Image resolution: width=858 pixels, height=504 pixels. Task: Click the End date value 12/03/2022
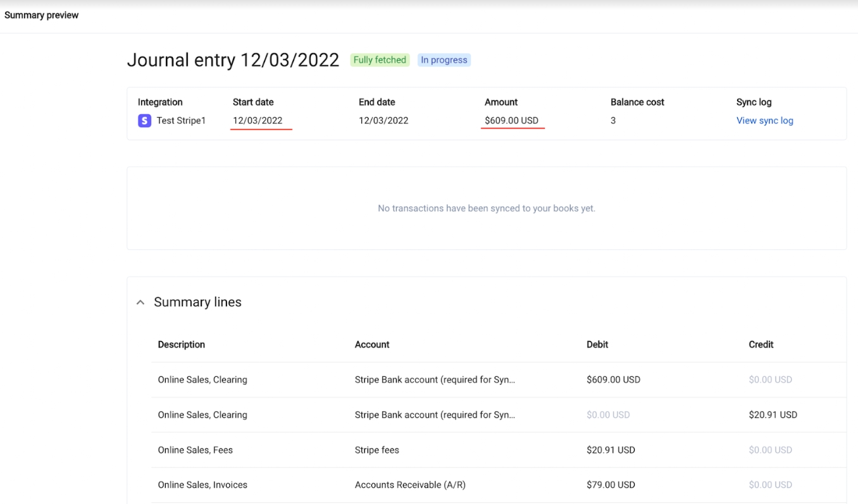click(383, 120)
